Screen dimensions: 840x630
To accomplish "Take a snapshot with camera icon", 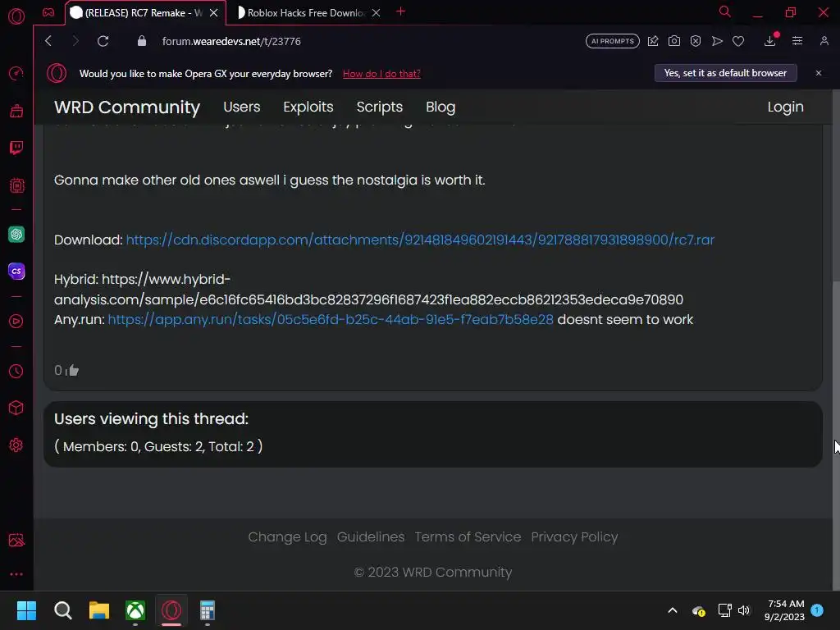I will pos(674,41).
